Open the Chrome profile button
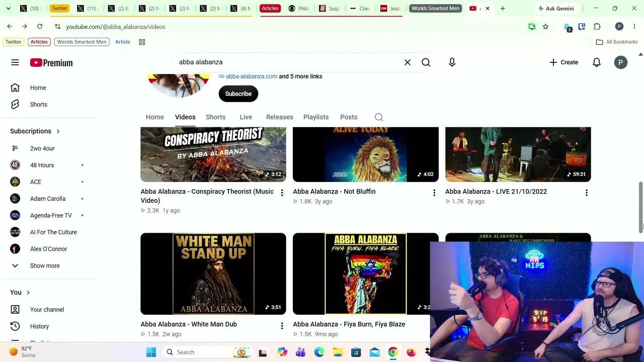The width and height of the screenshot is (644, 362). click(x=619, y=27)
